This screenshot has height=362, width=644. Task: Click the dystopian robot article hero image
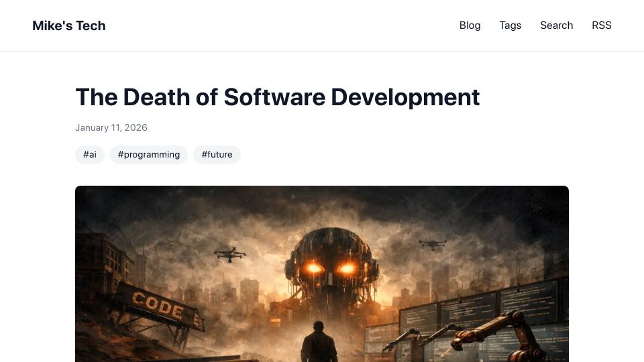tap(322, 274)
